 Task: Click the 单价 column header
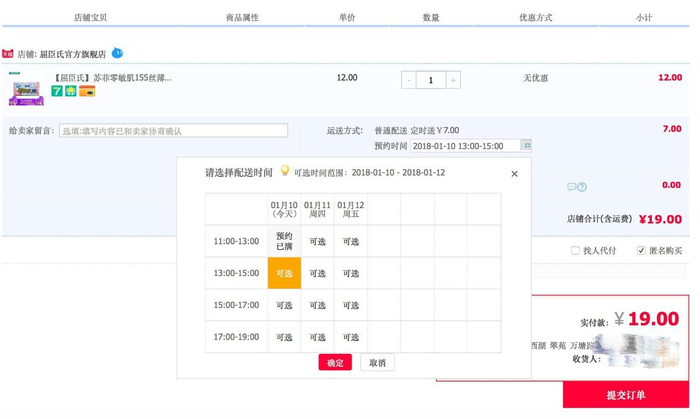347,17
